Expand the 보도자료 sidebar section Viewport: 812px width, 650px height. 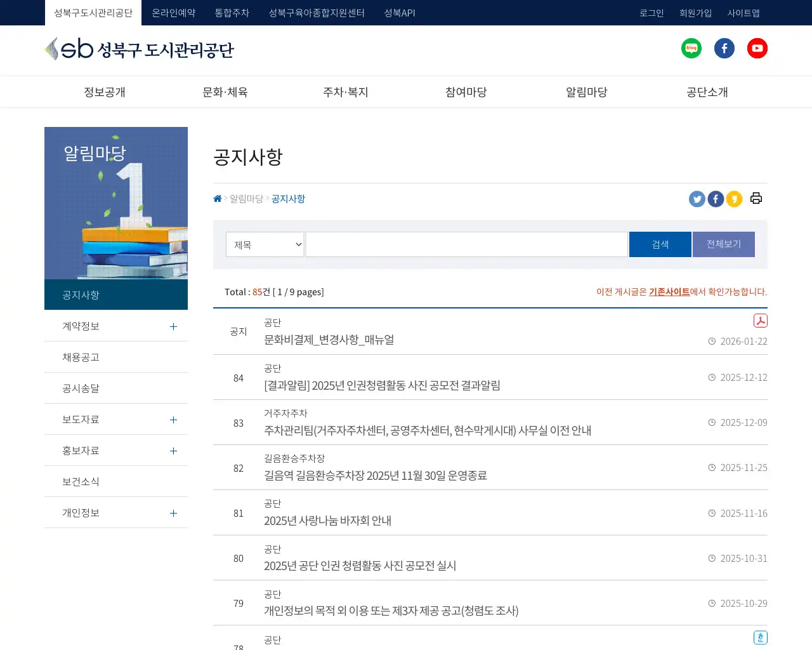click(x=173, y=419)
